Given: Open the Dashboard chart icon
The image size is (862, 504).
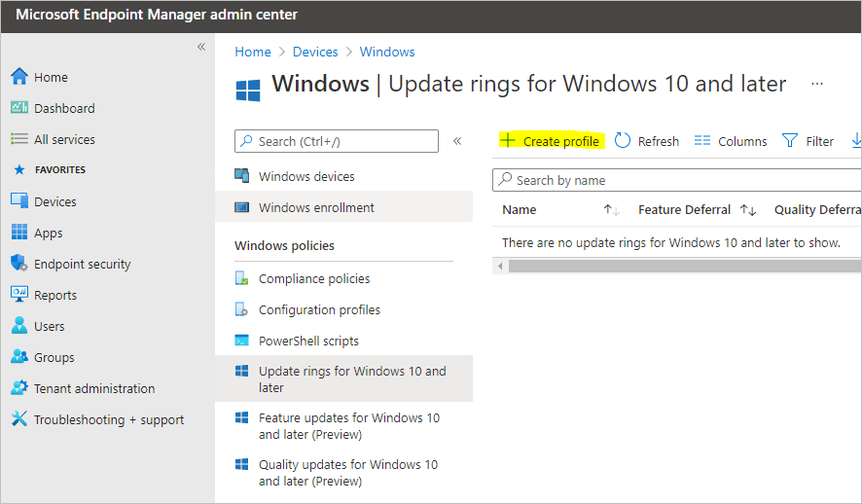Looking at the screenshot, I should 19,107.
